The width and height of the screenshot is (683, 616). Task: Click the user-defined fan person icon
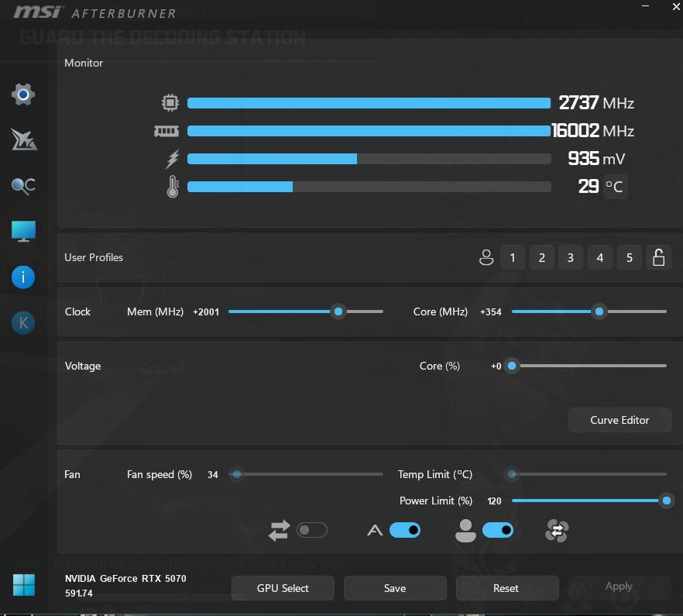pos(465,531)
